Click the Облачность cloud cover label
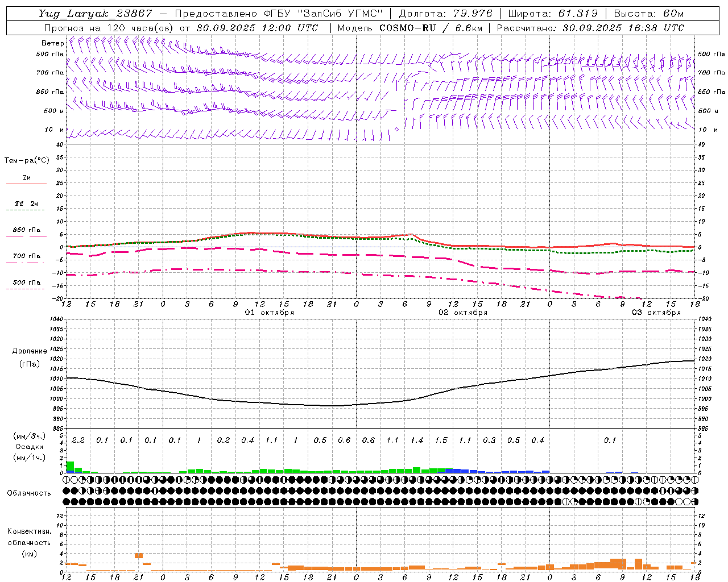 click(29, 493)
